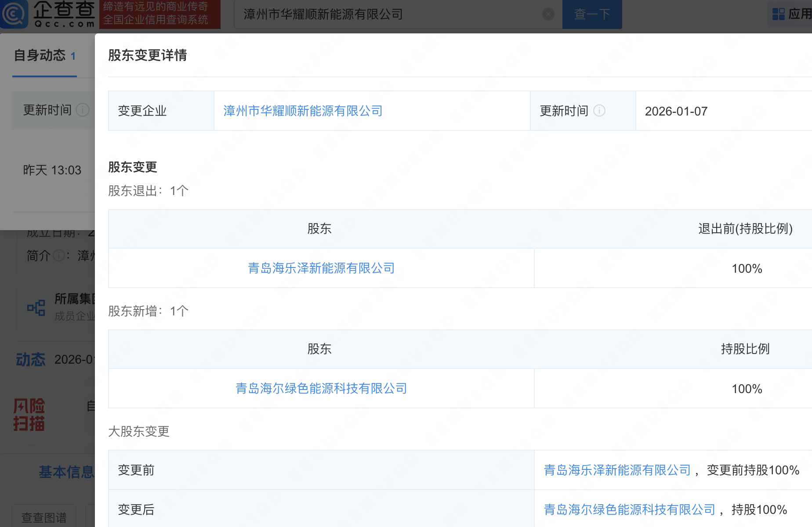
Task: Click the info icon beside modal 更新时间
Action: [599, 111]
